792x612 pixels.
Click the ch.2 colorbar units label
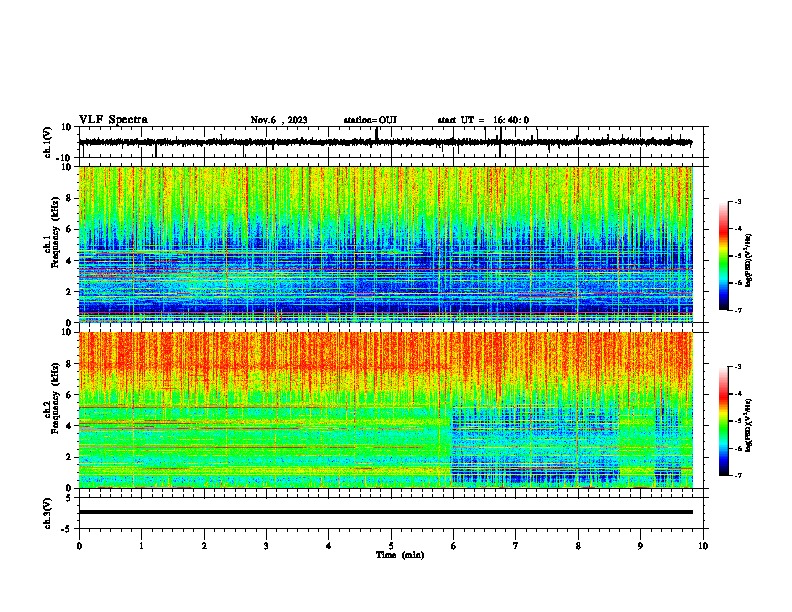[749, 425]
